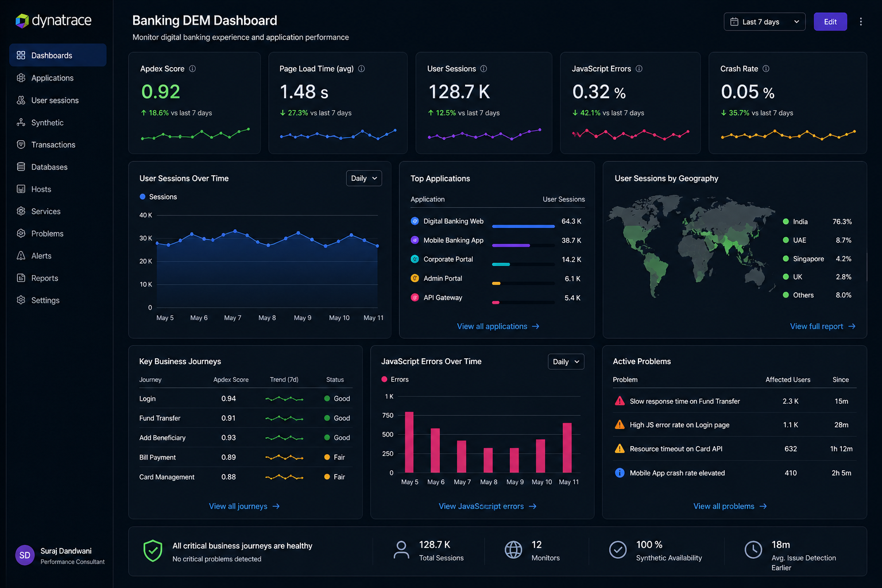
Task: Click the Total Sessions person icon
Action: (x=402, y=550)
